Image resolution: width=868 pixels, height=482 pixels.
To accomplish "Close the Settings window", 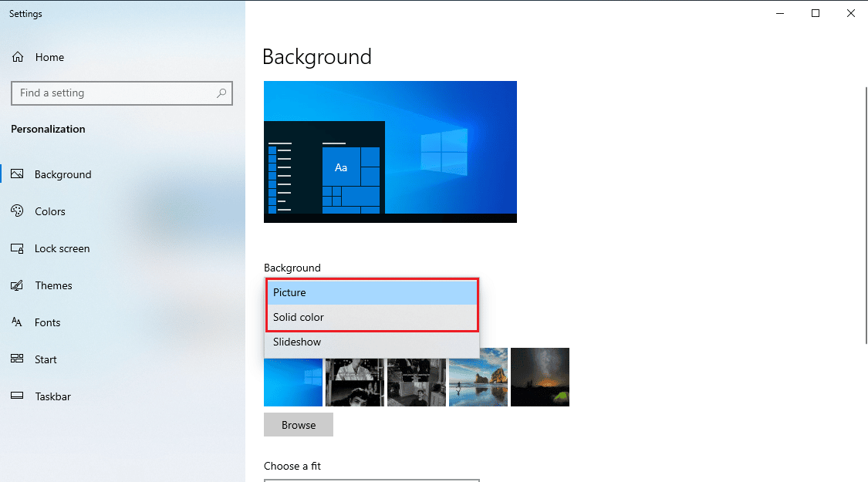I will point(851,13).
